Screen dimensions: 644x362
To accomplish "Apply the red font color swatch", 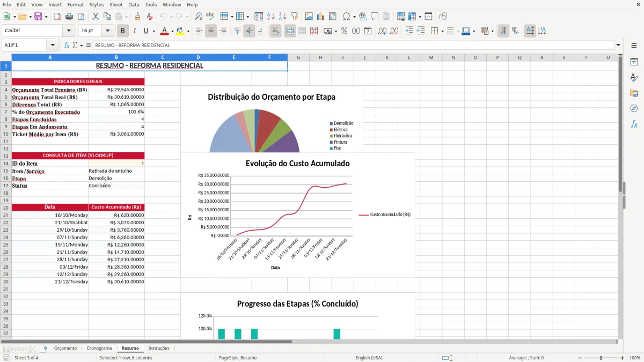I will (x=164, y=31).
